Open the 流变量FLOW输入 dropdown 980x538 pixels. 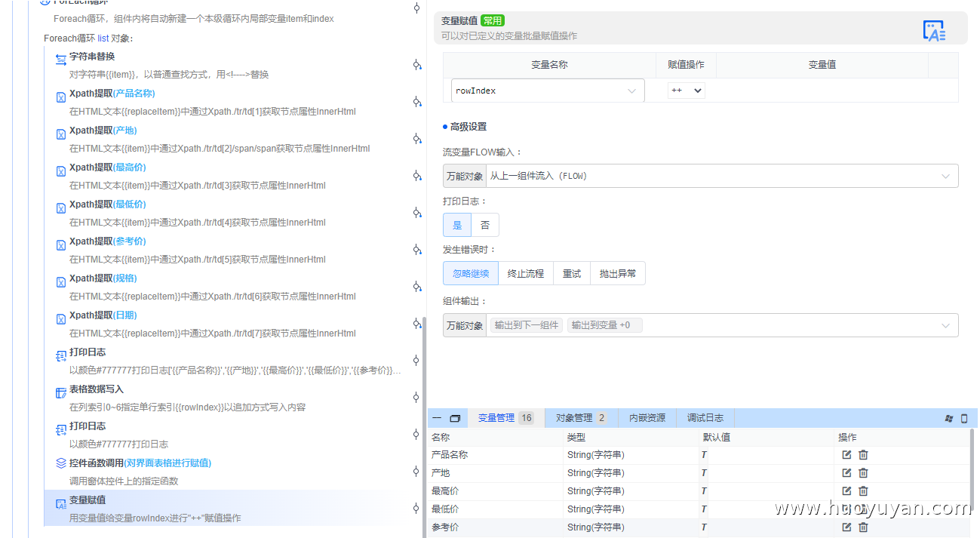[x=723, y=176]
